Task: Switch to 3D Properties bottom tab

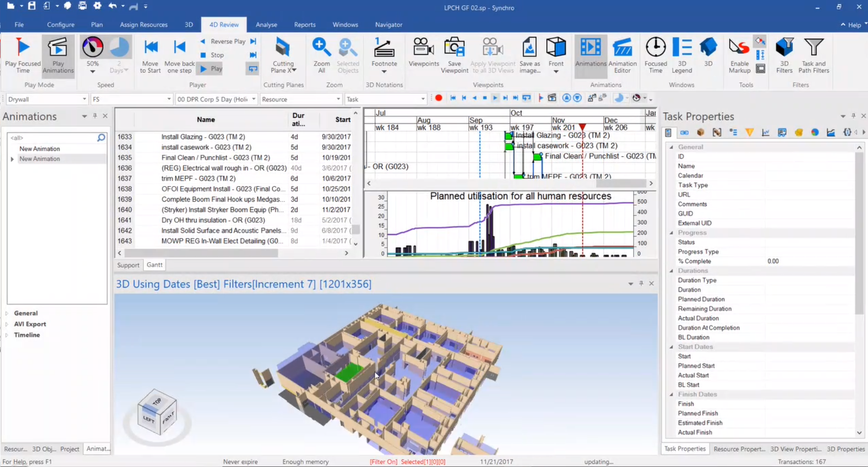Action: tap(845, 449)
